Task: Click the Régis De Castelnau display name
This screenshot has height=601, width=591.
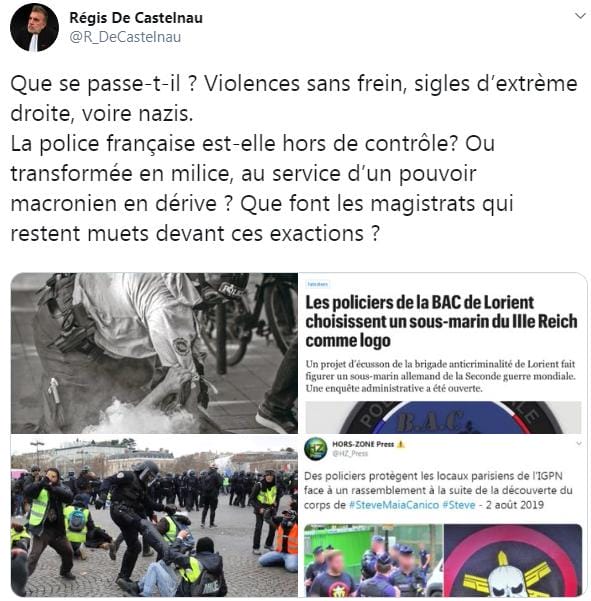Action: (136, 18)
